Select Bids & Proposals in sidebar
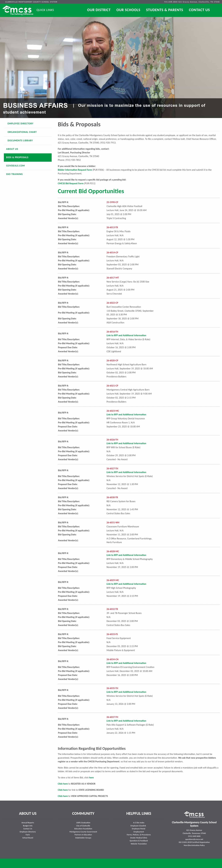The height and width of the screenshot is (868, 222). click(x=28, y=157)
